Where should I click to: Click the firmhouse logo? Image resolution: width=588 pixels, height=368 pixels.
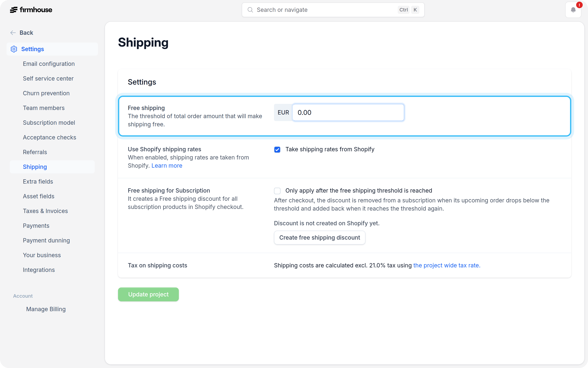pyautogui.click(x=31, y=10)
